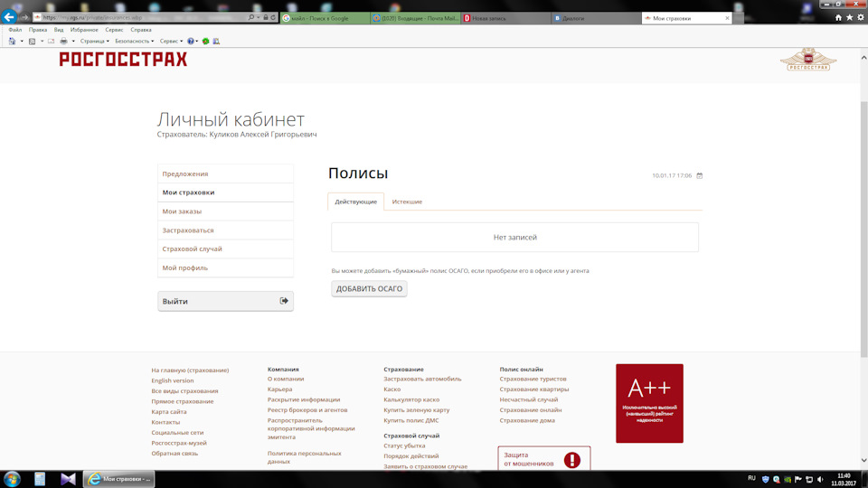Open Favorites via the star icon

pyautogui.click(x=849, y=18)
